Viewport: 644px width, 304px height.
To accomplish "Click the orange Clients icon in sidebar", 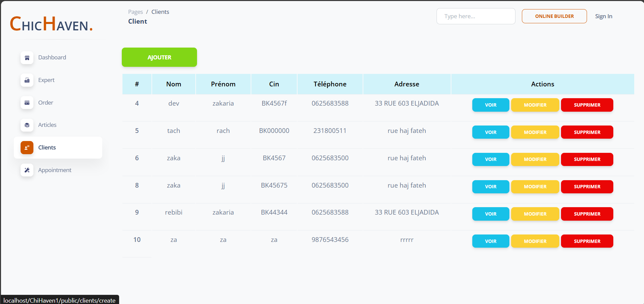I will 27,147.
